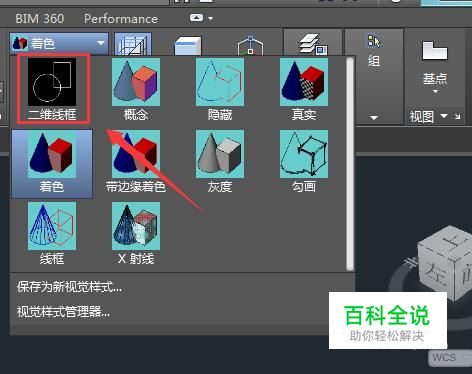Open the 视图 panel dialog launcher arrow
Image resolution: width=472 pixels, height=374 pixels.
point(457,116)
